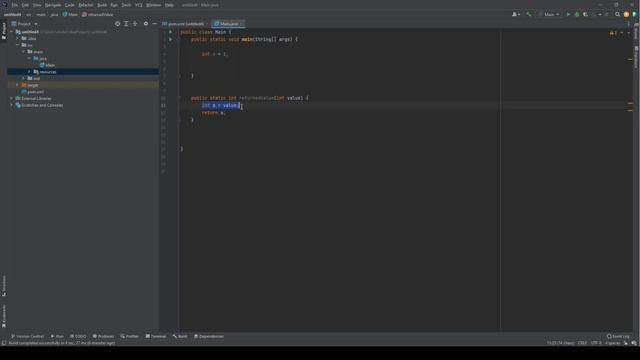Toggle the Structure side tool tab
This screenshot has height=360, width=640.
4,286
